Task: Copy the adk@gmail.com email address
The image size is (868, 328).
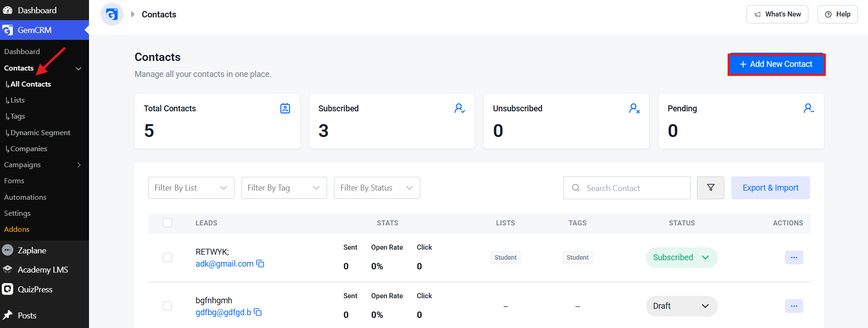Action: coord(260,263)
